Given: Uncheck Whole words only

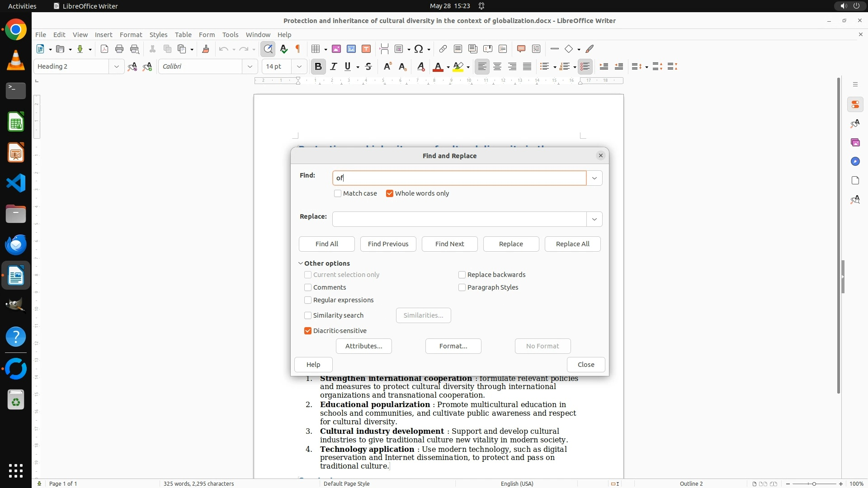Looking at the screenshot, I should pyautogui.click(x=390, y=193).
